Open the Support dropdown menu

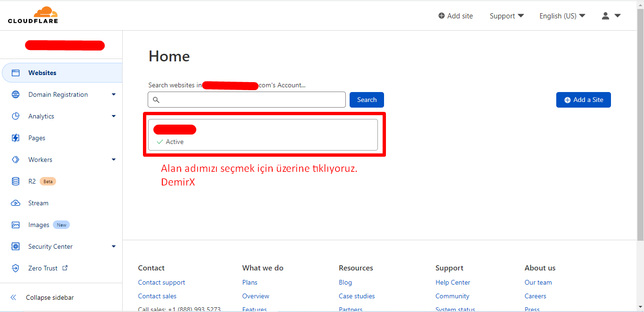506,16
